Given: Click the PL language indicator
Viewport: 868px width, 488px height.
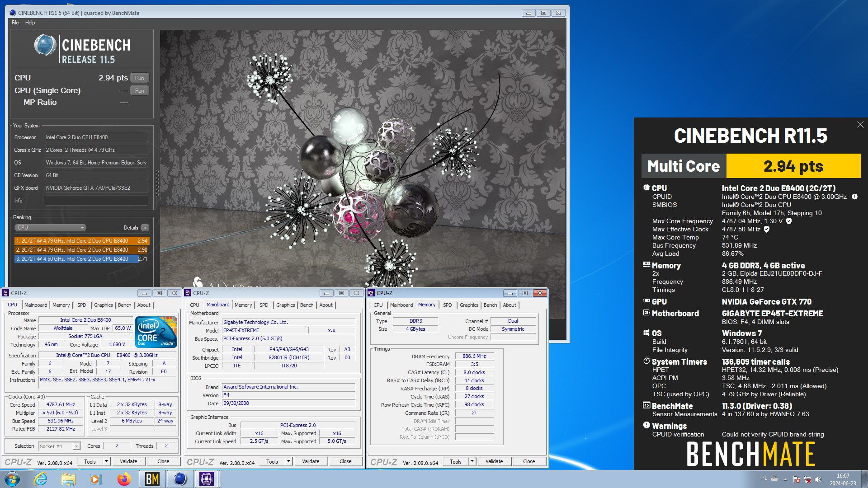Looking at the screenshot, I should [x=764, y=478].
